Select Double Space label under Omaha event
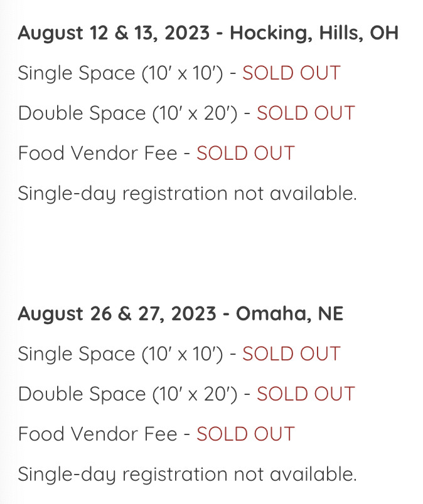 (x=82, y=393)
